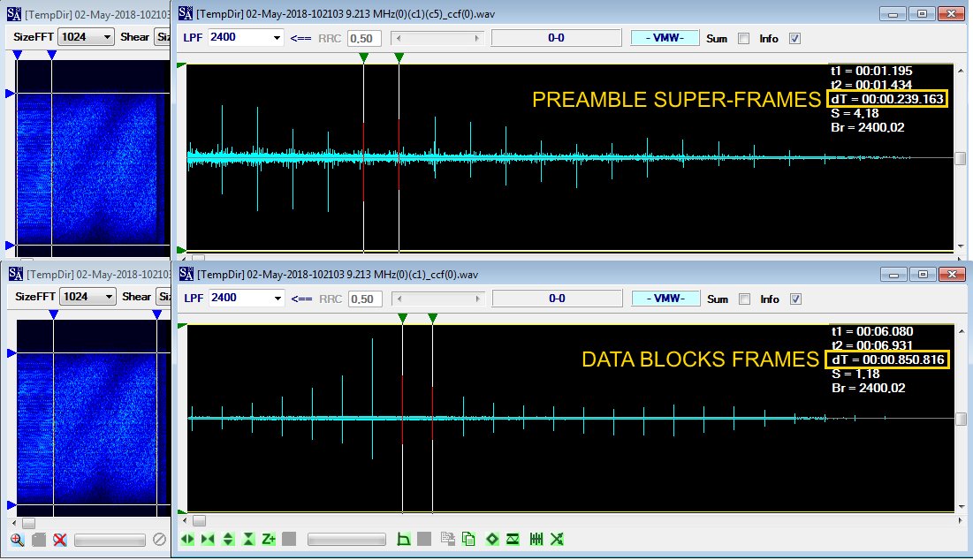This screenshot has height=560, width=973.
Task: Click 'Br = 2400,02' text in top waveform
Action: 868,128
